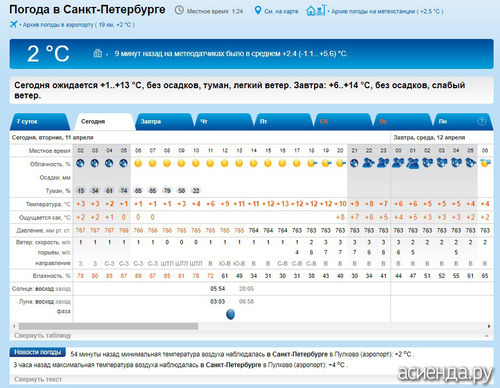Click the help question mark icon in tabs
Screen dimensions: 500x388
click(x=482, y=121)
